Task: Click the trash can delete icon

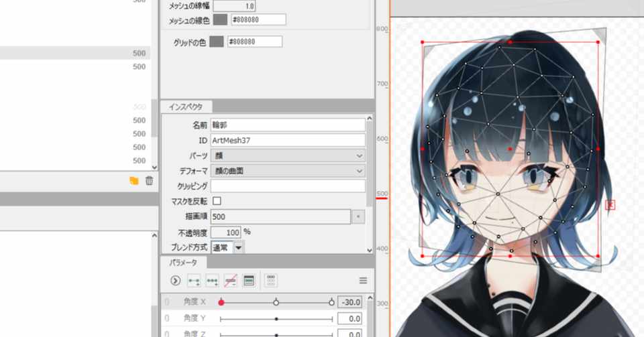Action: coord(149,180)
